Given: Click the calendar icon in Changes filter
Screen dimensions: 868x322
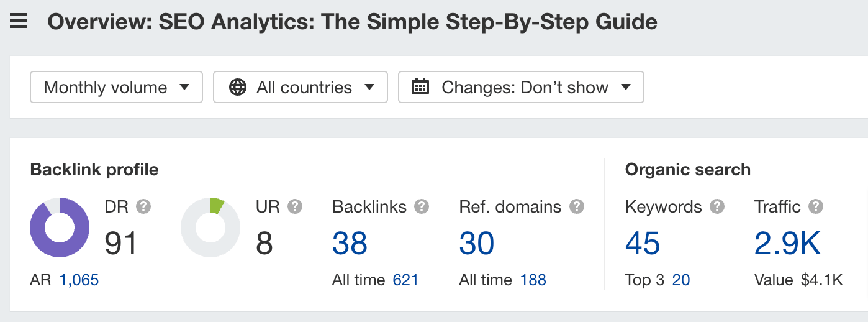Looking at the screenshot, I should point(421,88).
